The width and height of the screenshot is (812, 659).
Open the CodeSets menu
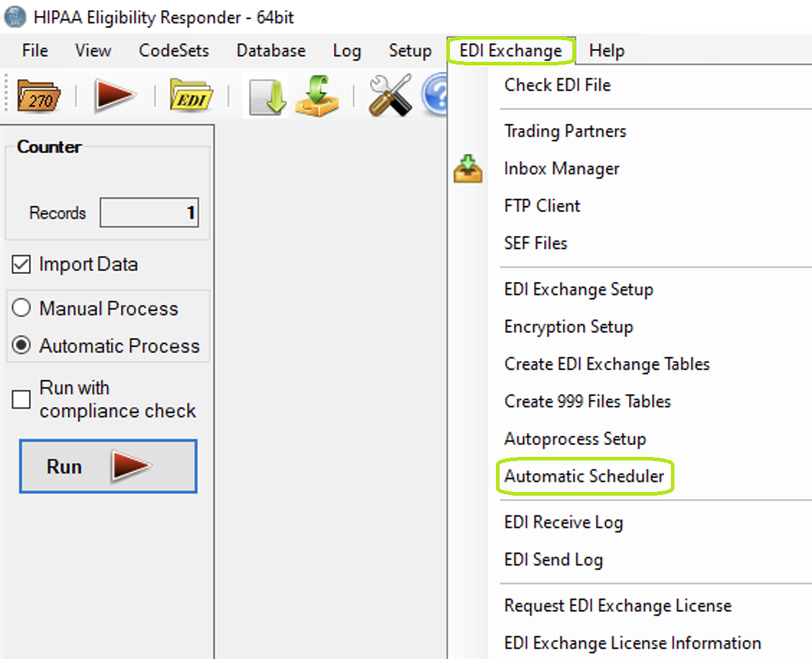pos(174,51)
